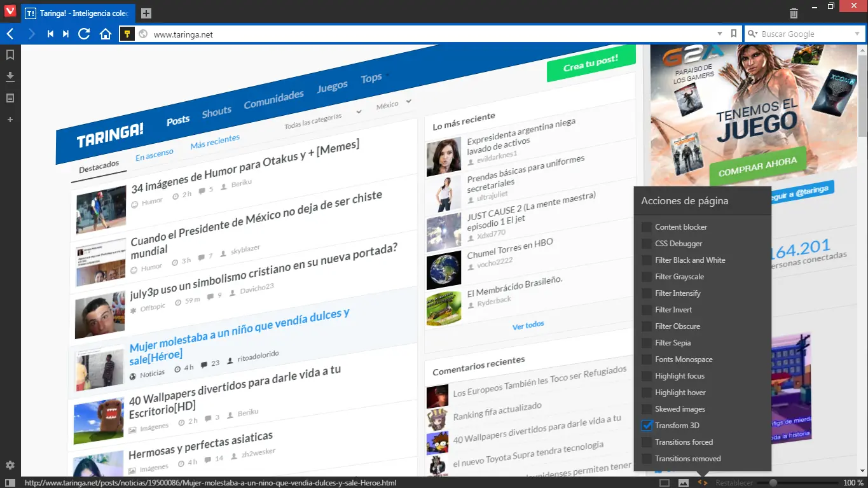The width and height of the screenshot is (868, 488).
Task: Go to Comunidades section
Action: click(x=274, y=100)
